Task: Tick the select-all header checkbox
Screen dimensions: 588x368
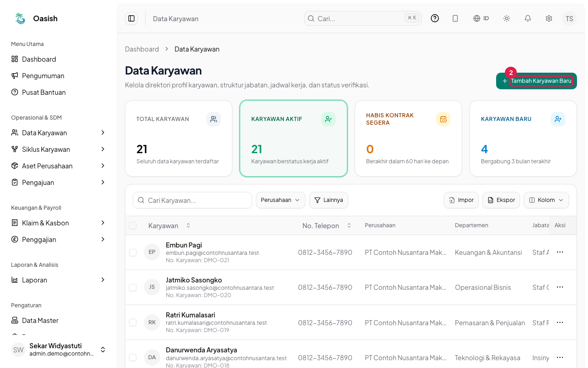Action: [133, 225]
